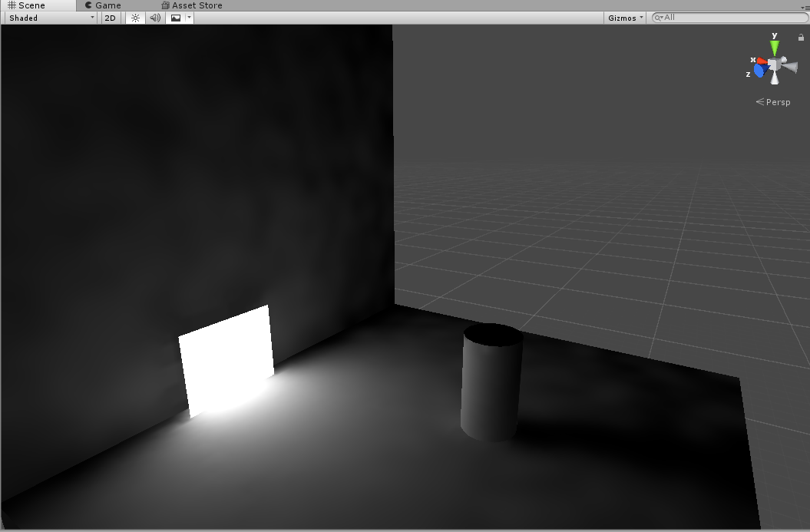This screenshot has height=532, width=810.
Task: Click the blue Z axis cone
Action: point(759,71)
